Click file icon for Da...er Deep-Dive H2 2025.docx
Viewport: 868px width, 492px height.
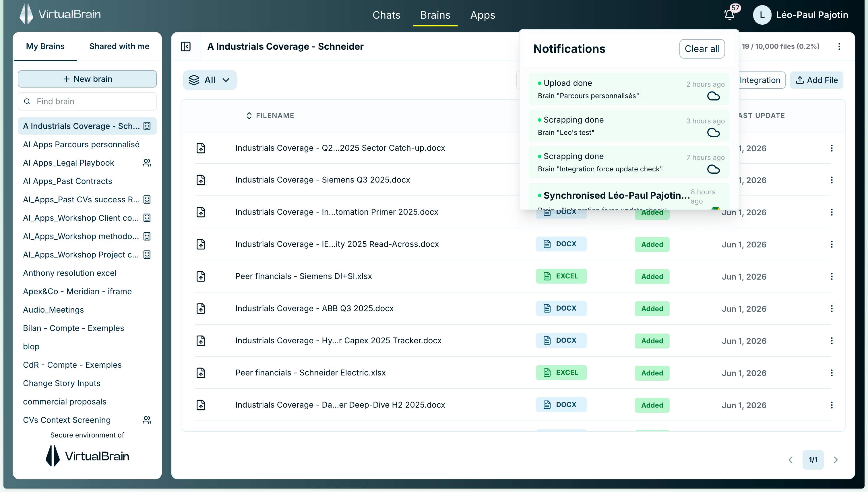coord(201,405)
